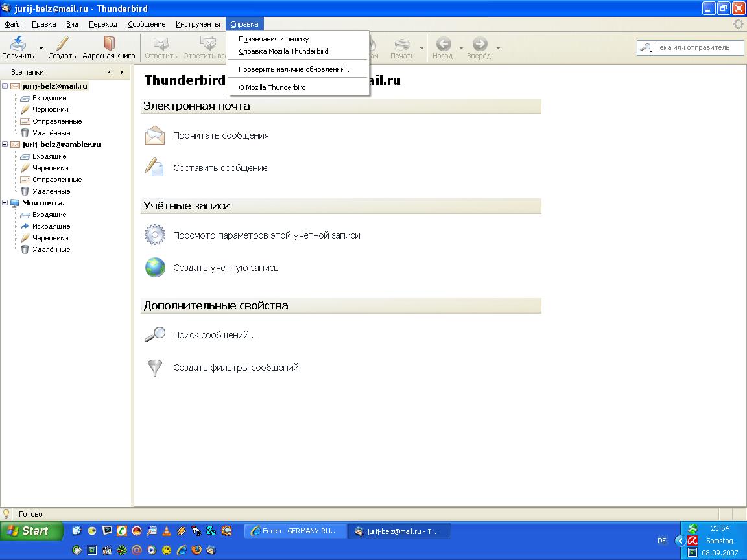Select the jurij-belz@rambler.ru account row
747x560 pixels.
pos(62,145)
